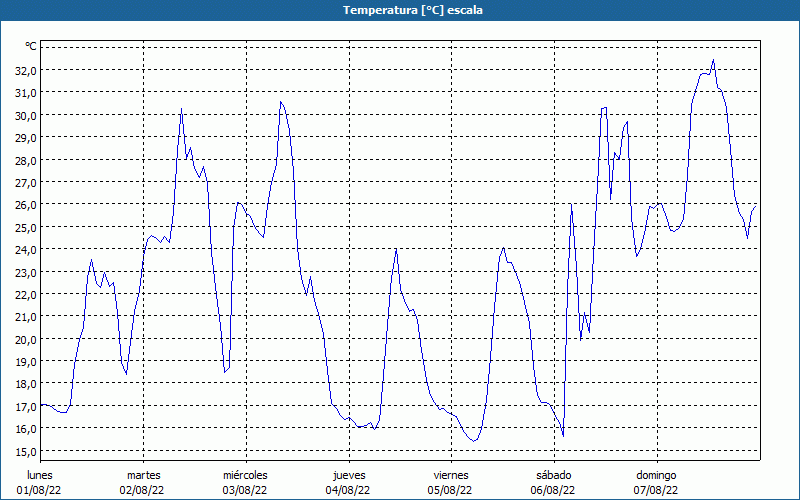This screenshot has width=800, height=500.
Task: Click the 18,0 y-axis label
Action: 26,384
